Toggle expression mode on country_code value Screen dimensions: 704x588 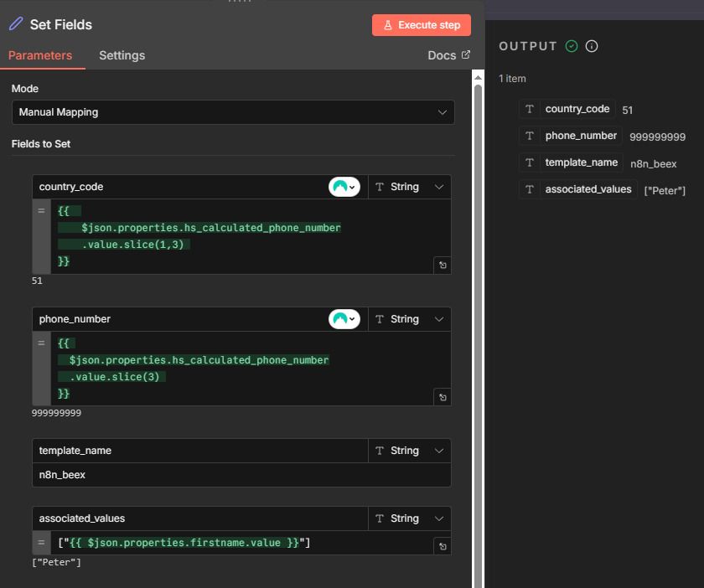tap(41, 211)
